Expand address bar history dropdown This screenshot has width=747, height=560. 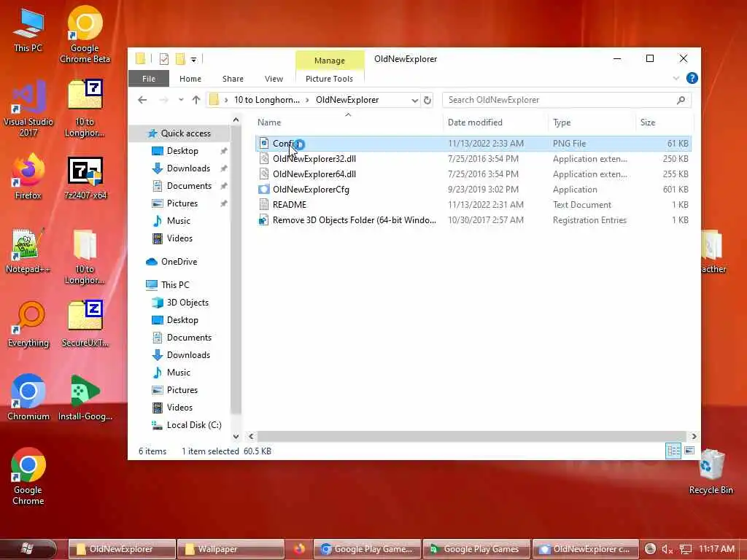tap(414, 100)
